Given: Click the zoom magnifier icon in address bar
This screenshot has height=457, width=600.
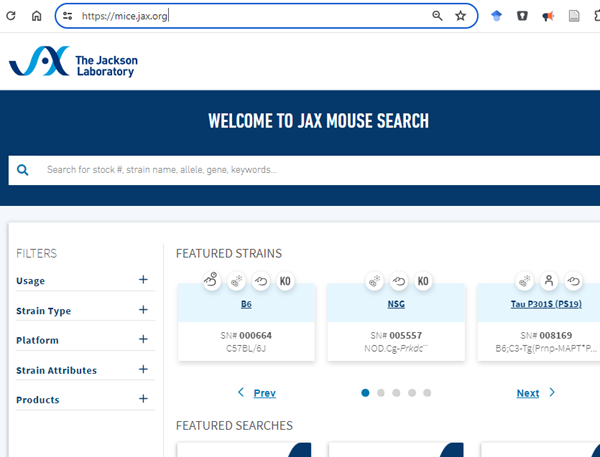Looking at the screenshot, I should click(437, 16).
